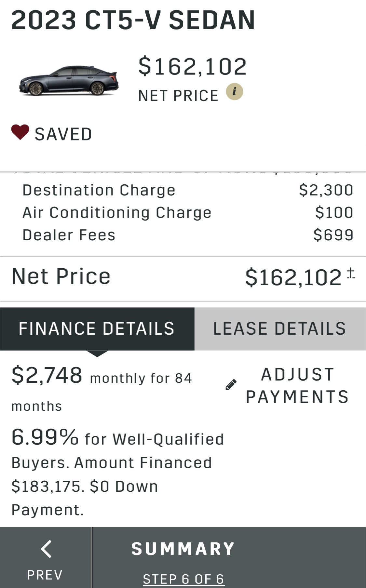Tap the Summary heading in bottom bar
The height and width of the screenshot is (588, 366).
click(183, 549)
